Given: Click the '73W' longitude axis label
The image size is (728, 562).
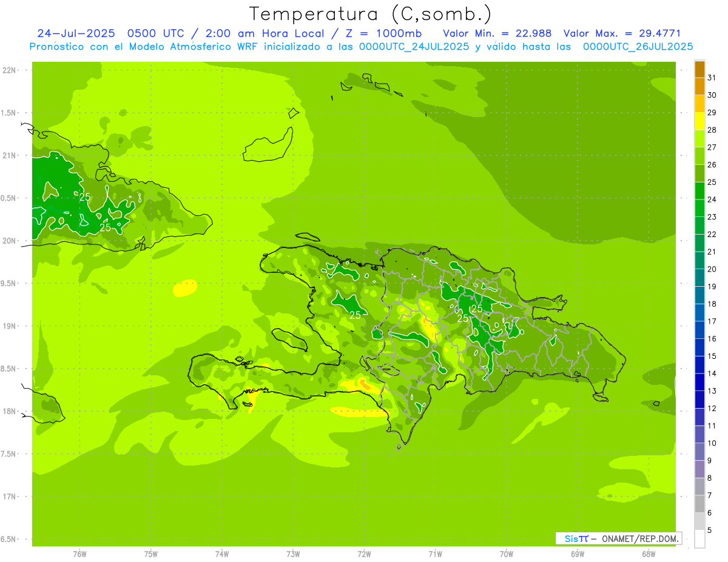Looking at the screenshot, I should pyautogui.click(x=293, y=554).
